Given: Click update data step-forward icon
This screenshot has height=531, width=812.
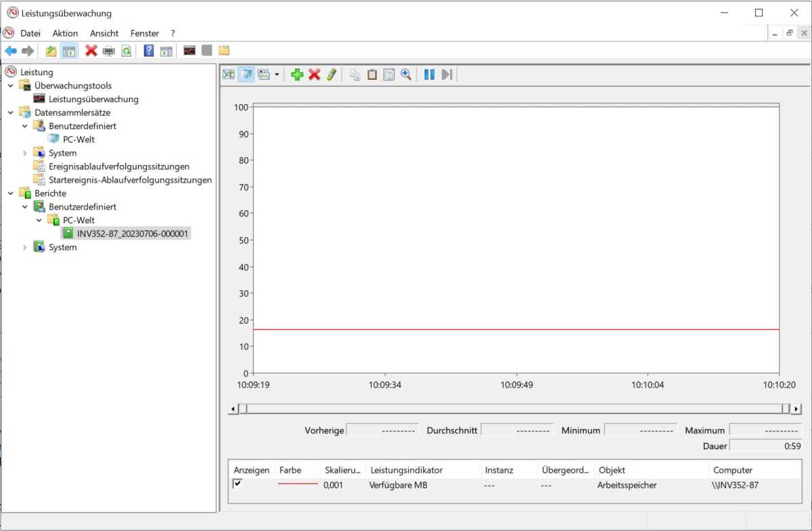Looking at the screenshot, I should tap(447, 74).
